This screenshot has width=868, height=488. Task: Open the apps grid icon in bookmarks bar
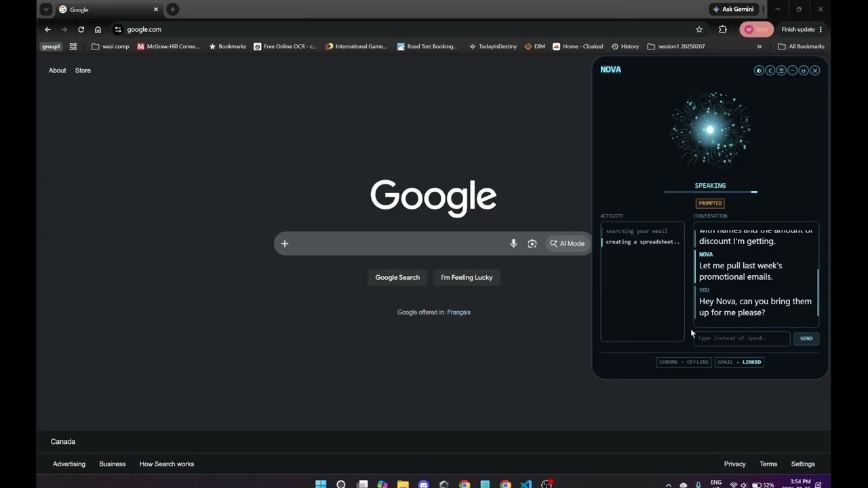73,47
